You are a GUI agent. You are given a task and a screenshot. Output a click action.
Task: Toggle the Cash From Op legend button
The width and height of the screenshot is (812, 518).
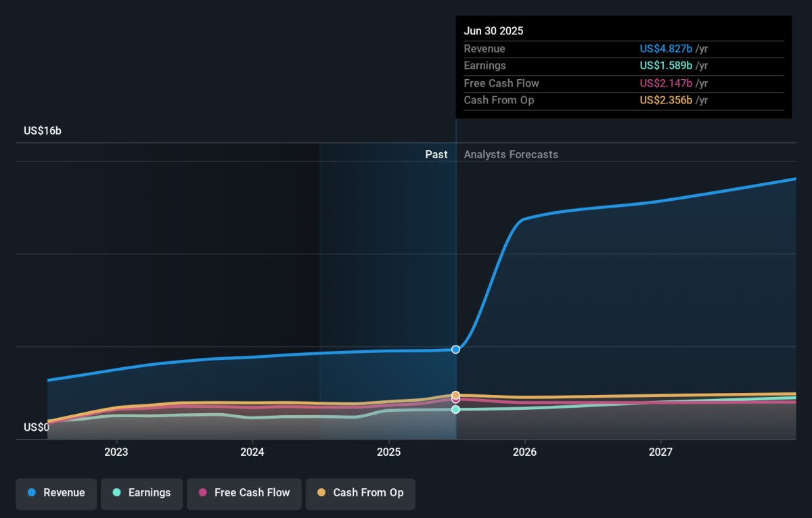360,493
